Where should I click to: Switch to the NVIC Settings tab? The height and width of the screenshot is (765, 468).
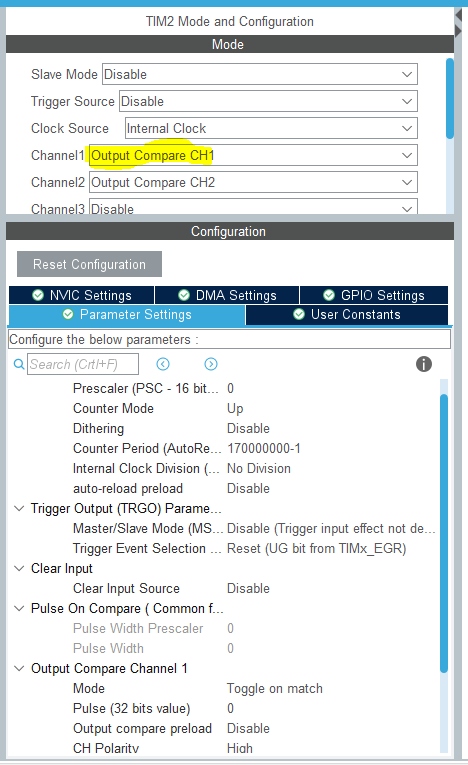(81, 295)
